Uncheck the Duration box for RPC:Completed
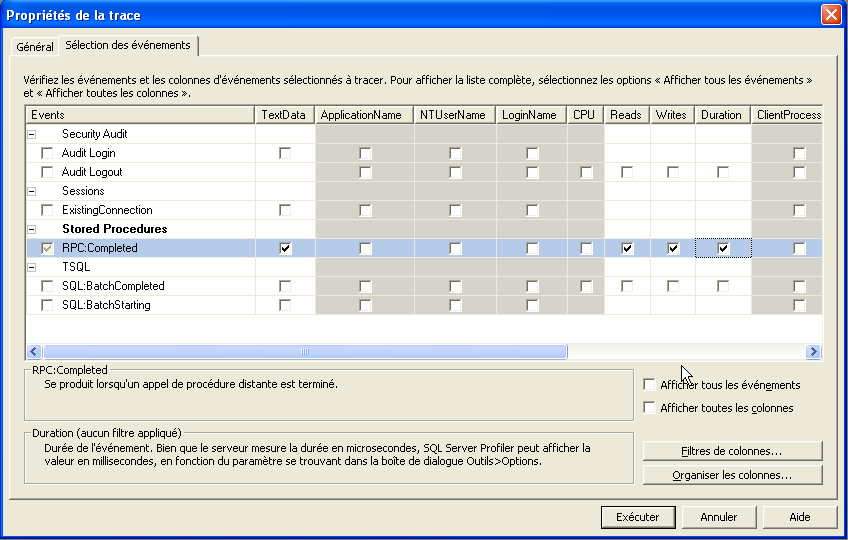 [723, 248]
